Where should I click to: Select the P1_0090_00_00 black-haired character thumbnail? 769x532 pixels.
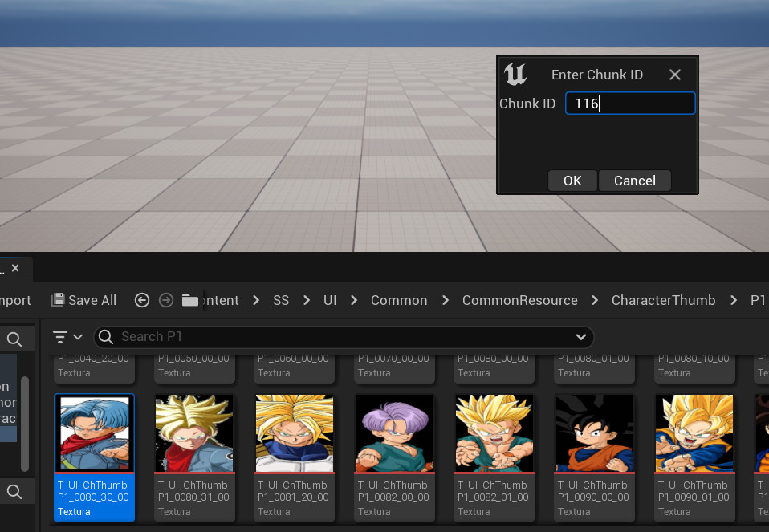594,433
